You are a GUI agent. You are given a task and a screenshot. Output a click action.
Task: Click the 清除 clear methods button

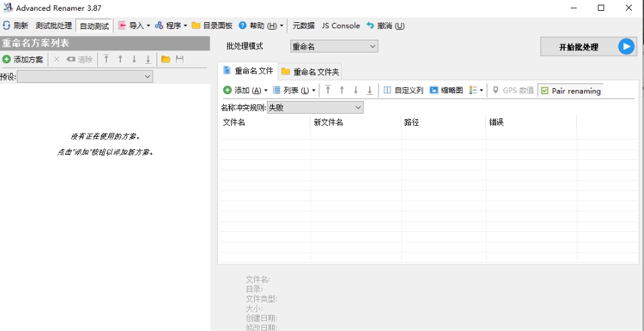[80, 59]
